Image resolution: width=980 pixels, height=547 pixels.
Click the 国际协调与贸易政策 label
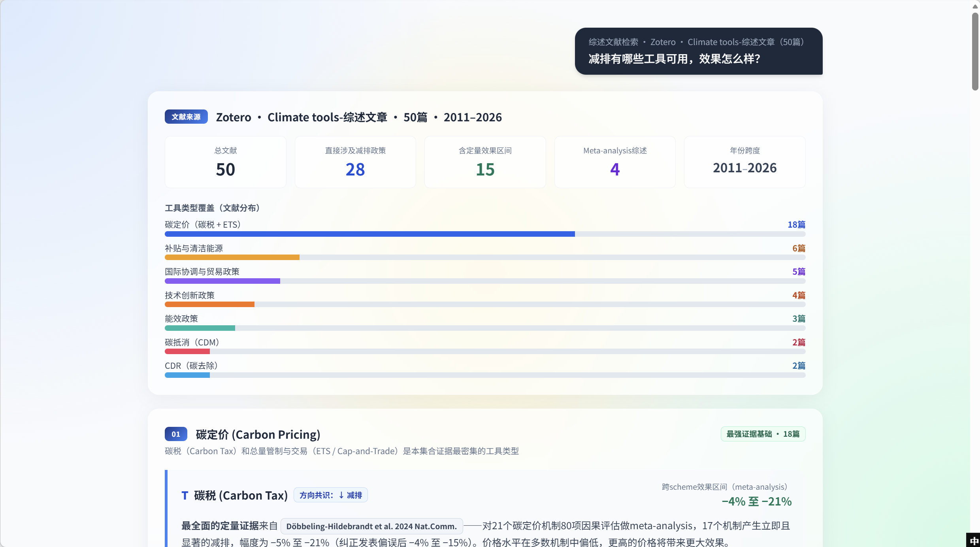point(202,272)
